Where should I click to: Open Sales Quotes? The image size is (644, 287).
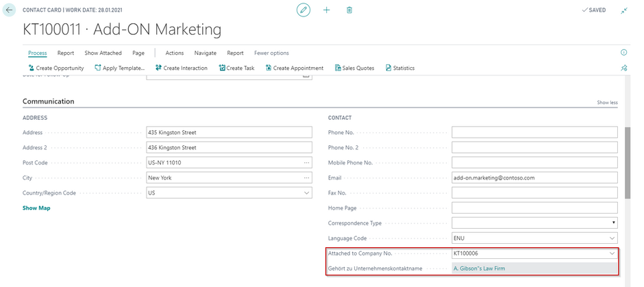click(x=354, y=68)
